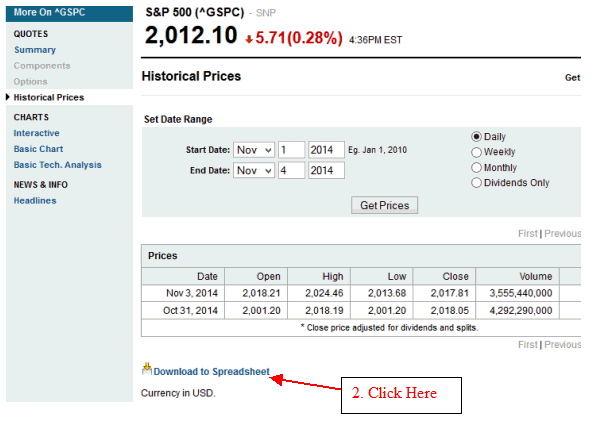Select the Dividends Only option
Image resolution: width=599 pixels, height=438 pixels.
tap(476, 183)
